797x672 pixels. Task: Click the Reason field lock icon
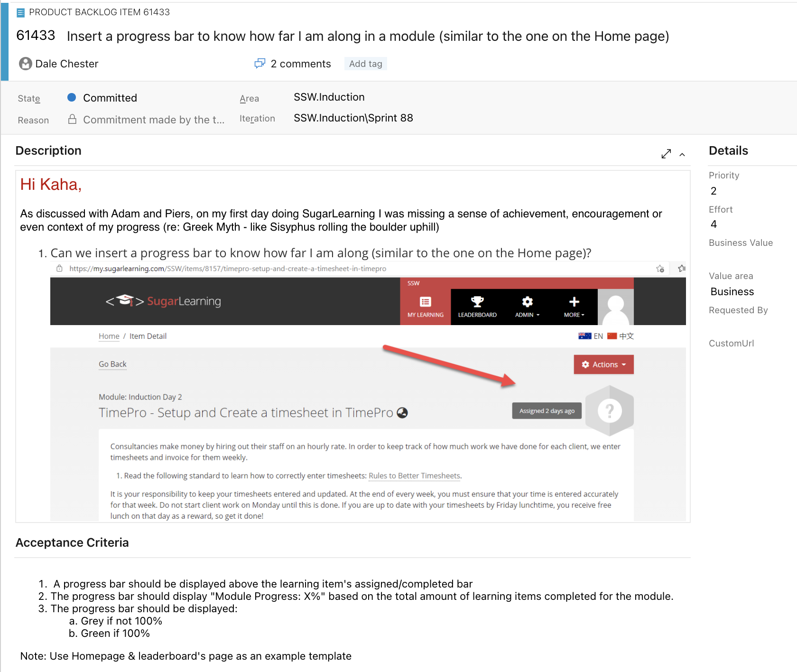72,119
